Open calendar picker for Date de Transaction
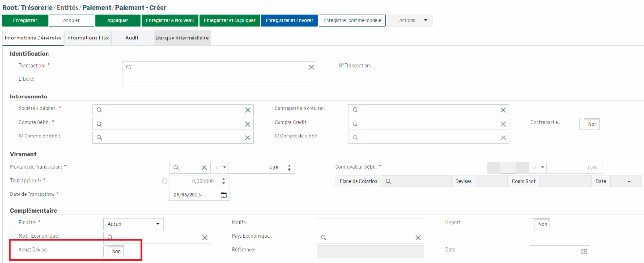The width and height of the screenshot is (644, 263). click(x=224, y=195)
